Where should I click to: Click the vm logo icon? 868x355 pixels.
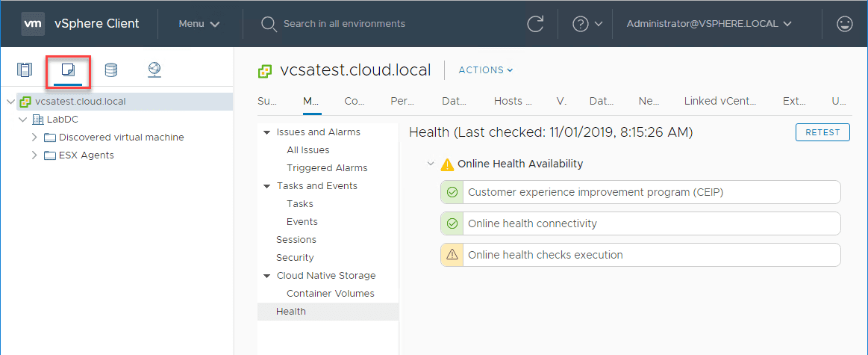(32, 24)
